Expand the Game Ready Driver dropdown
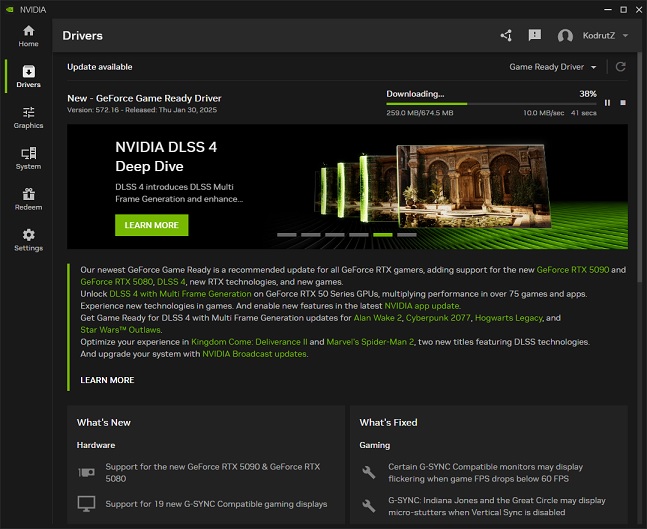The width and height of the screenshot is (647, 529). [553, 67]
